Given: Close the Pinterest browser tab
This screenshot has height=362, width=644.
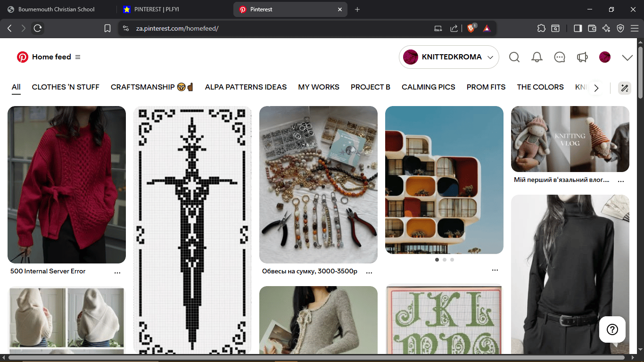Looking at the screenshot, I should 340,9.
